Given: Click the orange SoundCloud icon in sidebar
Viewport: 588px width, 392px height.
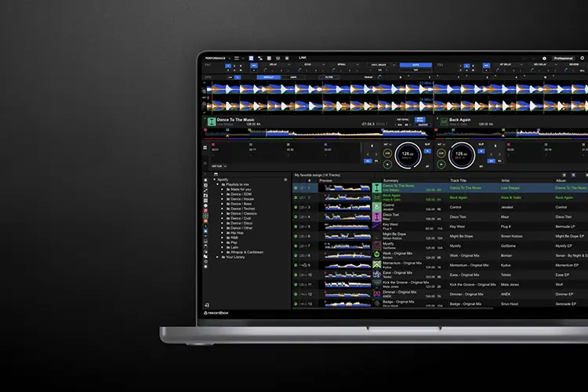Looking at the screenshot, I should (205, 221).
